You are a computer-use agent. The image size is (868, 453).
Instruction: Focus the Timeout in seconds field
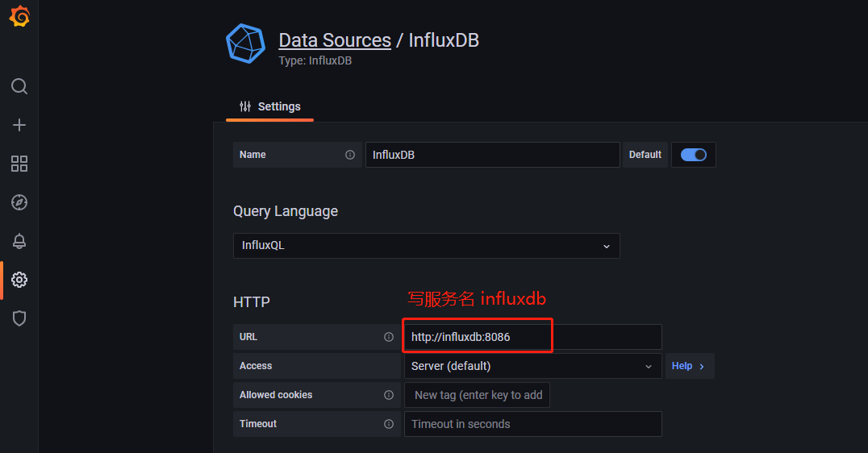coord(533,424)
